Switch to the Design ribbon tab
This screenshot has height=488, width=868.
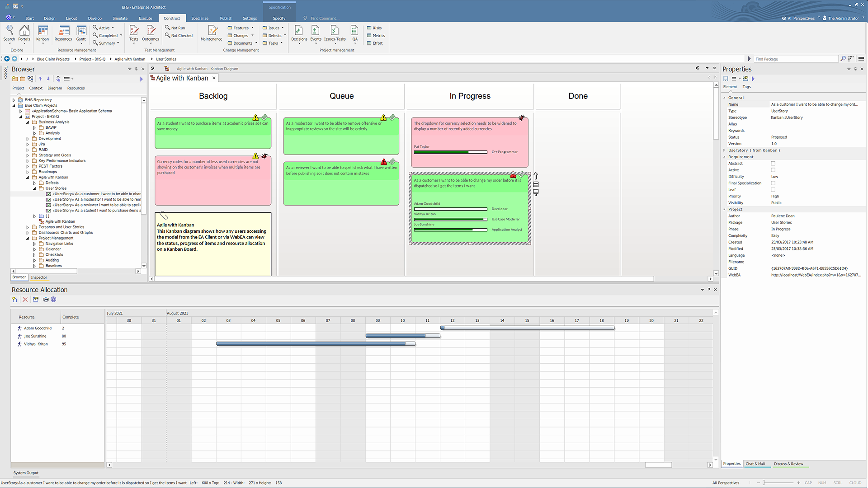[49, 18]
